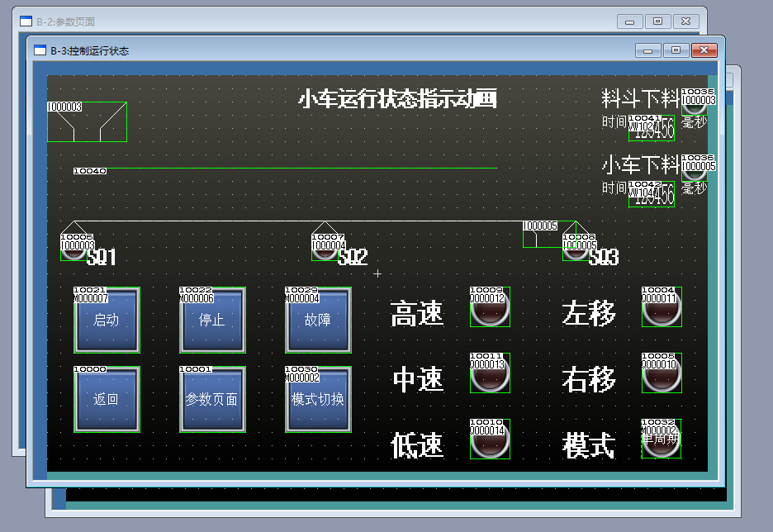773x532 pixels.
Task: Toggle the 模式 single-cycle indicator
Action: pos(661,440)
